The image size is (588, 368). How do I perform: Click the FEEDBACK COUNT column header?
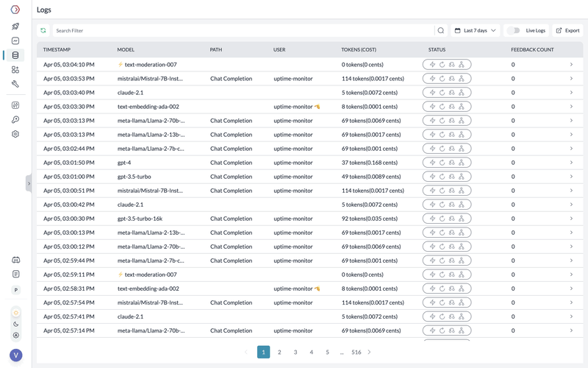click(532, 49)
